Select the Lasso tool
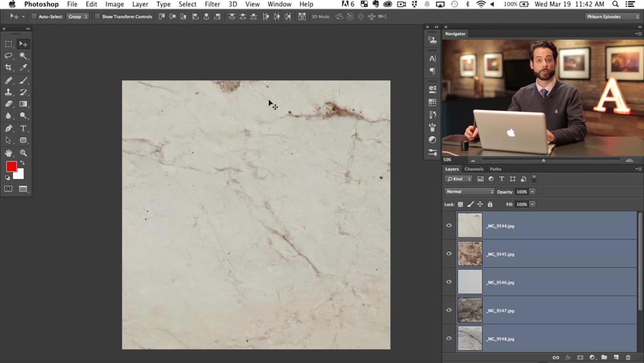 [x=9, y=56]
